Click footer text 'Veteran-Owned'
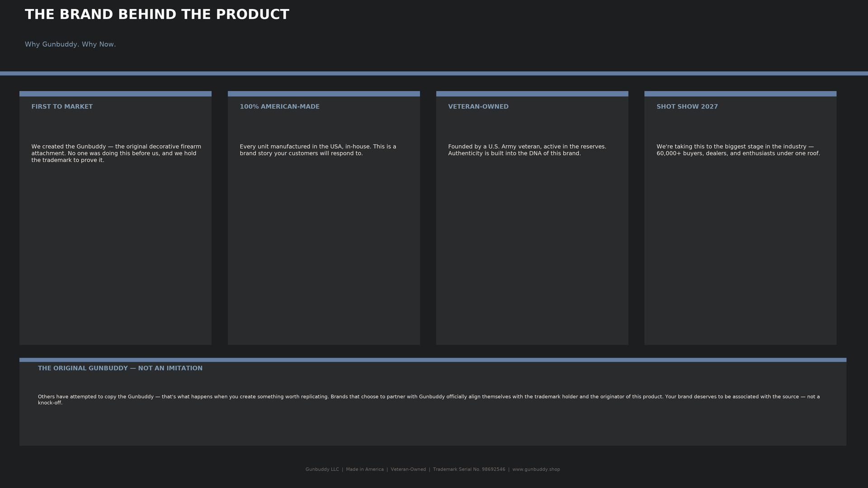This screenshot has height=488, width=868. [x=408, y=469]
